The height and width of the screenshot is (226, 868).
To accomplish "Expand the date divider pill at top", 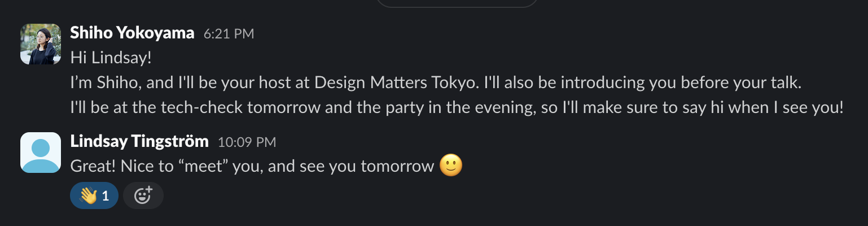I will (457, 3).
